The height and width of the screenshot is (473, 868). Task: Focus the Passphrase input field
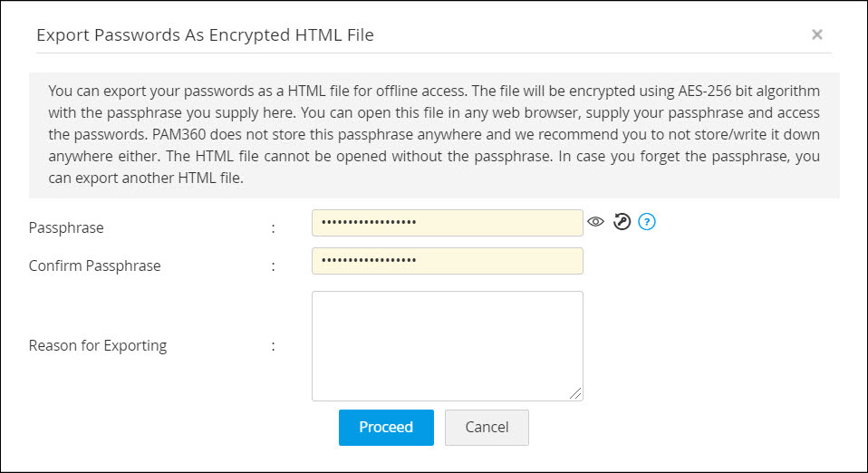[x=447, y=223]
